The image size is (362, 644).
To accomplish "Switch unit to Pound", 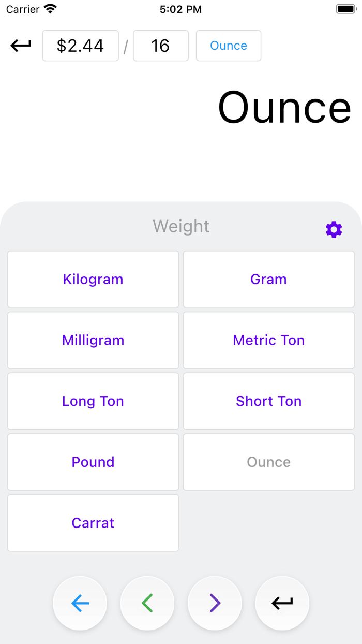I will coord(93,462).
